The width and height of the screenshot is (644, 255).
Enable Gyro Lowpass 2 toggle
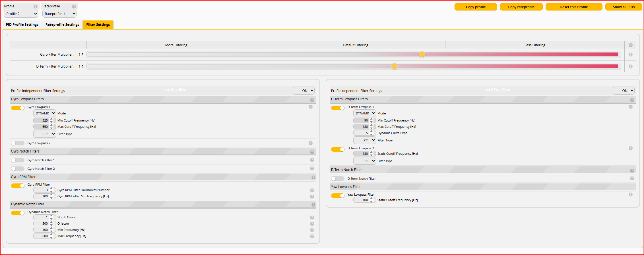point(18,143)
